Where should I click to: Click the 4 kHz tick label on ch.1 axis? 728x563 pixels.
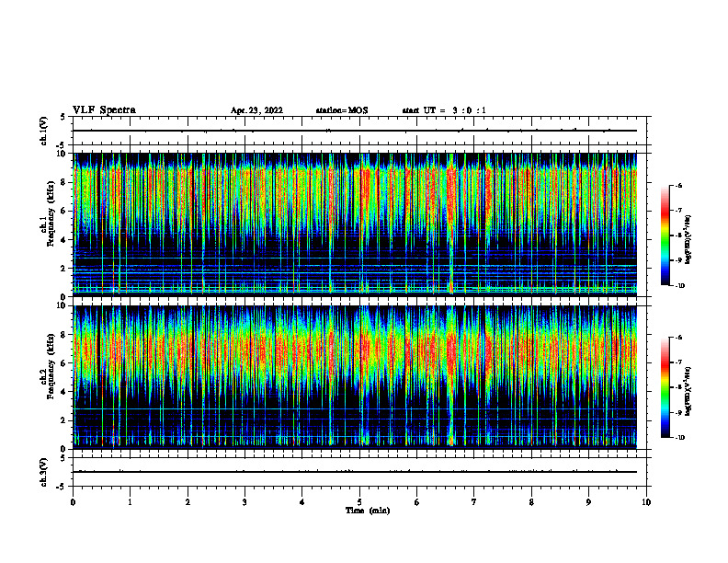click(64, 240)
